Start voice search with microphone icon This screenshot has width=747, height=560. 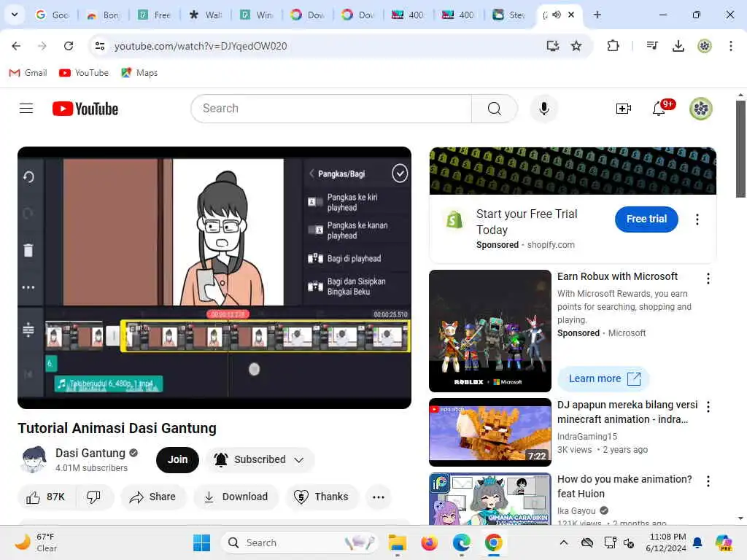(x=543, y=109)
